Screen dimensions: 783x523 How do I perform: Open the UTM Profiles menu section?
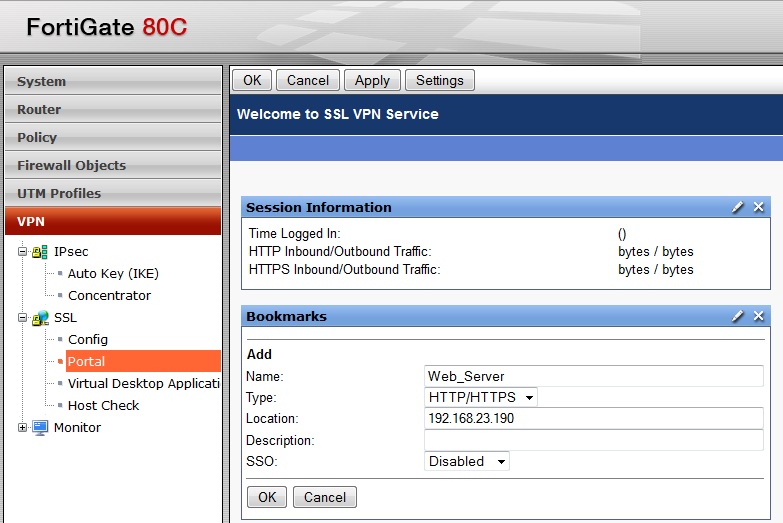[112, 194]
